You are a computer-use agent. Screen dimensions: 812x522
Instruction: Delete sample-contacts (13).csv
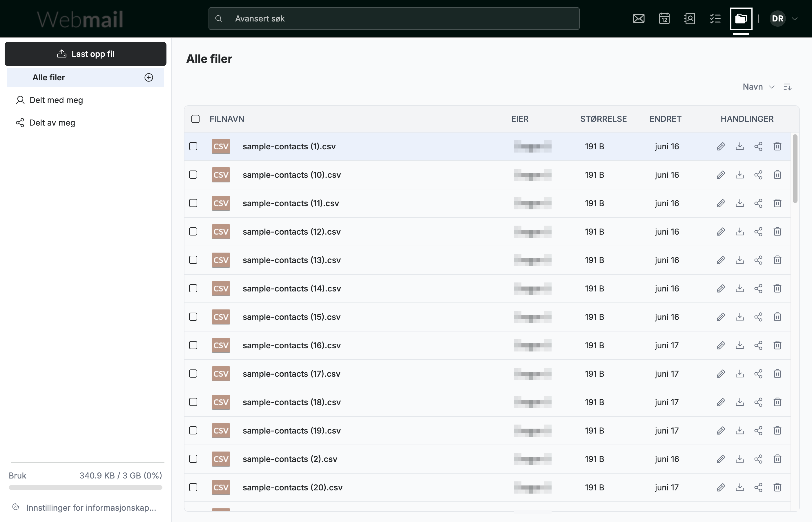[777, 260]
